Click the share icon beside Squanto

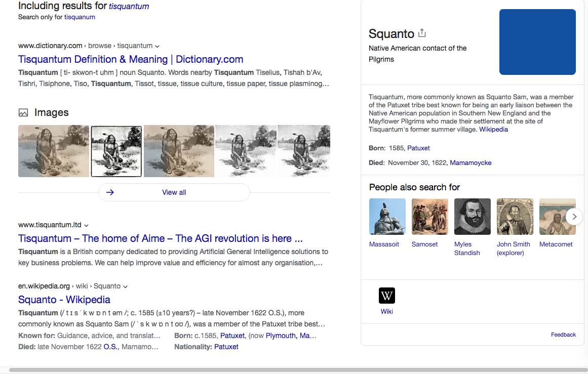coord(422,33)
